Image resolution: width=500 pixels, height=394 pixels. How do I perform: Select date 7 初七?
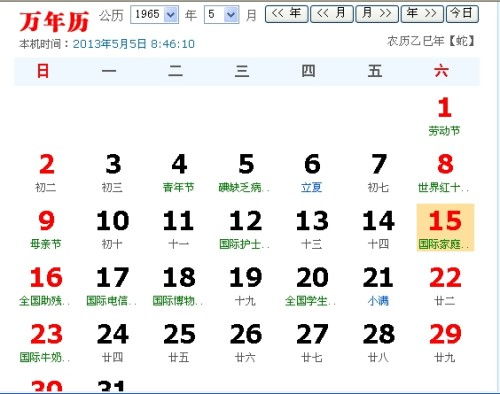[379, 172]
